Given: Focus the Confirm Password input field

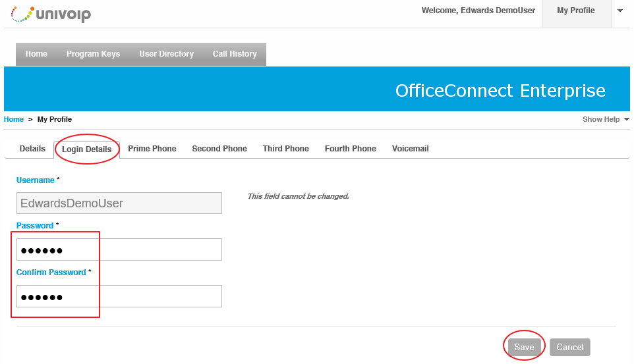Looking at the screenshot, I should tap(119, 297).
